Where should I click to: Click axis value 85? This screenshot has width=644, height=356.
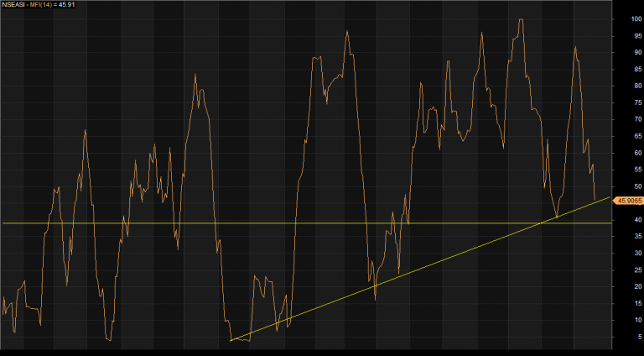pyautogui.click(x=638, y=70)
